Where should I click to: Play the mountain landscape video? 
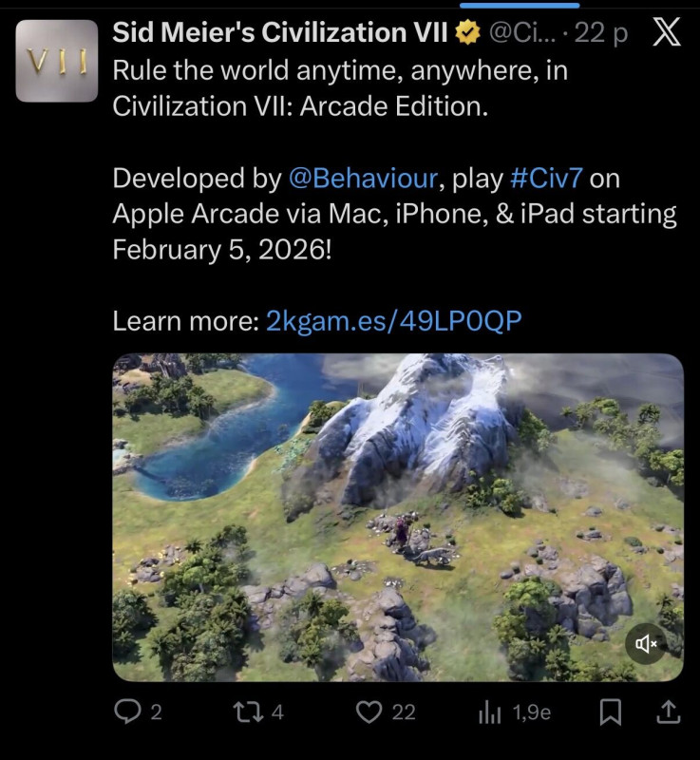398,517
